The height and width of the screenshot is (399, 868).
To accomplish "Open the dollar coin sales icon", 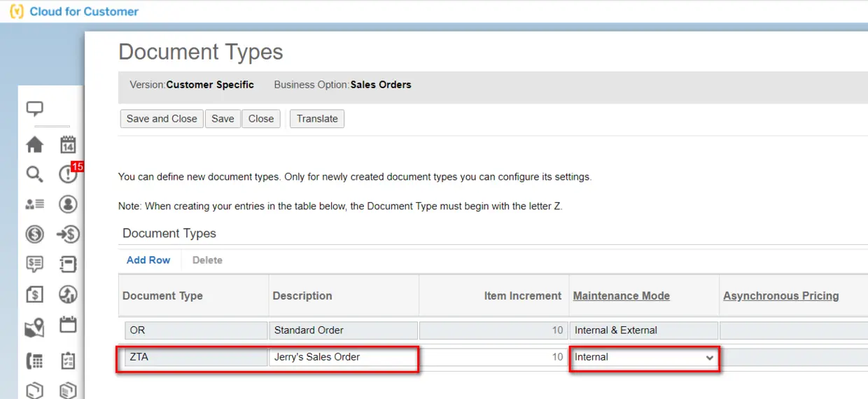I will [34, 234].
